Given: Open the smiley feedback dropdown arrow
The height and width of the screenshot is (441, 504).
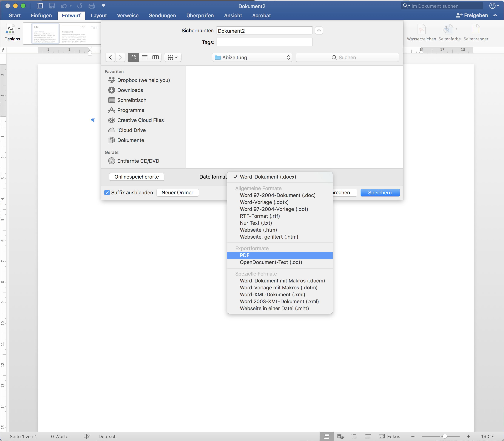Looking at the screenshot, I should (498, 6).
